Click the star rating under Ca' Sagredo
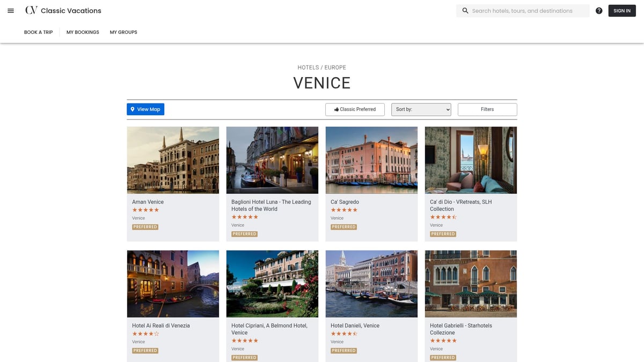This screenshot has width=644, height=362. pyautogui.click(x=344, y=210)
